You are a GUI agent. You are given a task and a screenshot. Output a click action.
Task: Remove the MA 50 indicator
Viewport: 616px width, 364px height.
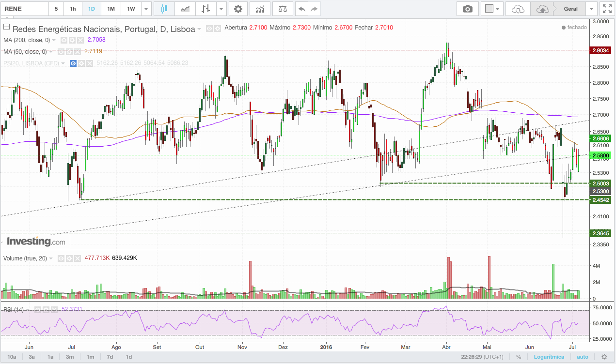(77, 52)
